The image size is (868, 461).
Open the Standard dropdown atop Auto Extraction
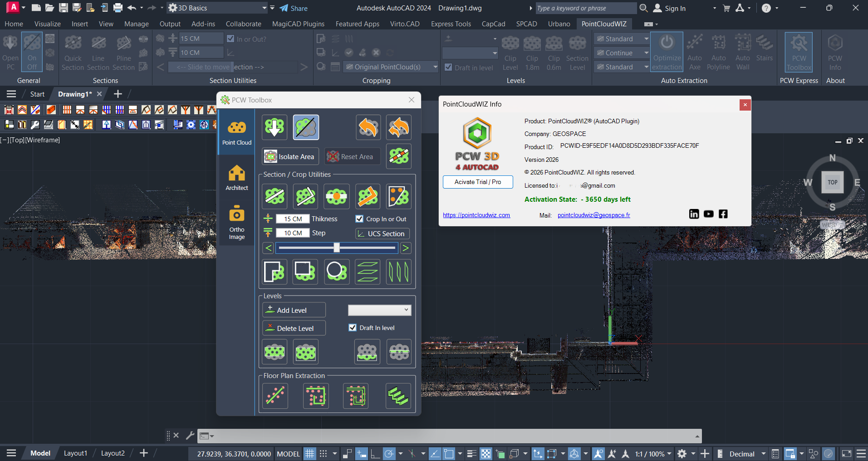point(622,39)
